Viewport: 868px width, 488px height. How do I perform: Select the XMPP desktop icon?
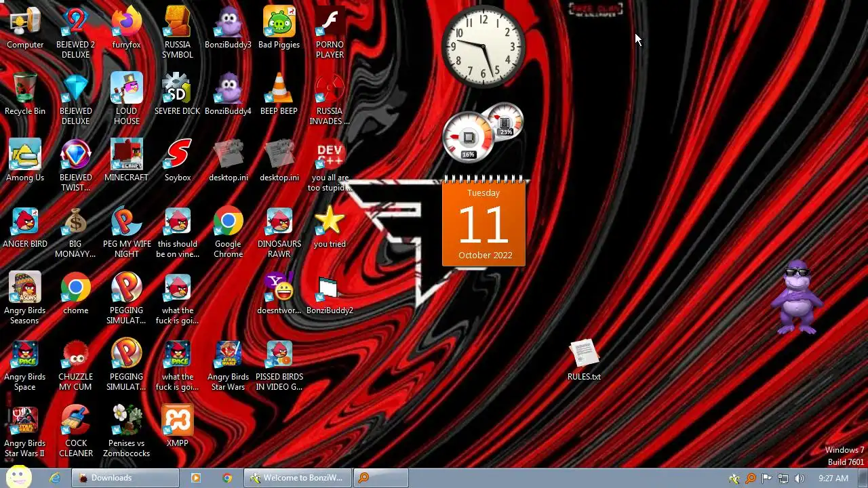point(178,426)
